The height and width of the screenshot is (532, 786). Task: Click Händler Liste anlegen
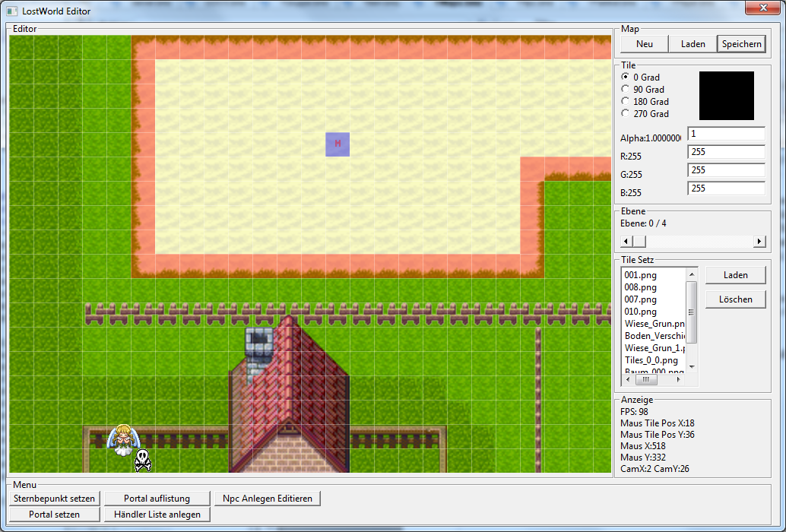tap(157, 515)
